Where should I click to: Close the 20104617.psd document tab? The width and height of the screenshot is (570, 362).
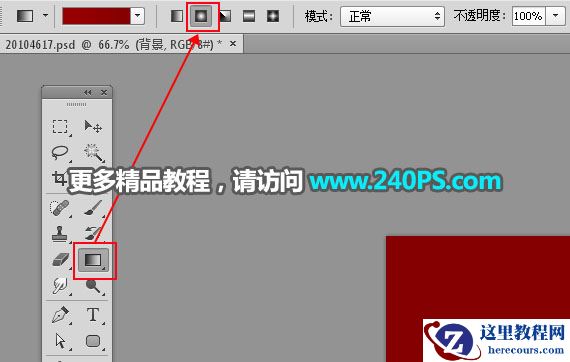click(x=233, y=44)
